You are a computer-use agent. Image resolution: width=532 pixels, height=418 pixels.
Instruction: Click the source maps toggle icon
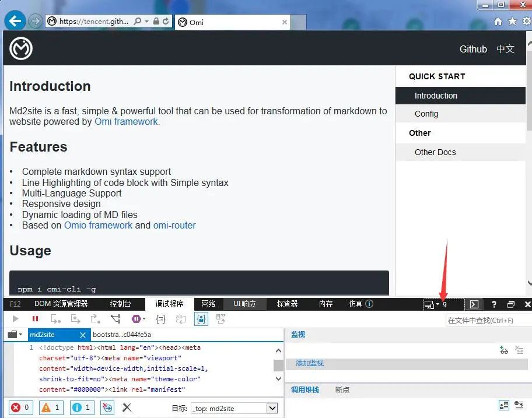[220, 319]
